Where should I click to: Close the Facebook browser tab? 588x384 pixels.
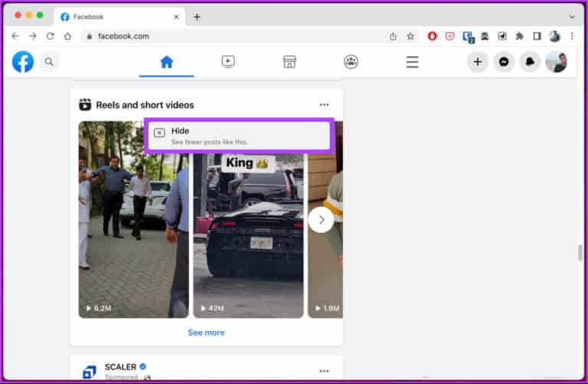[x=176, y=17]
